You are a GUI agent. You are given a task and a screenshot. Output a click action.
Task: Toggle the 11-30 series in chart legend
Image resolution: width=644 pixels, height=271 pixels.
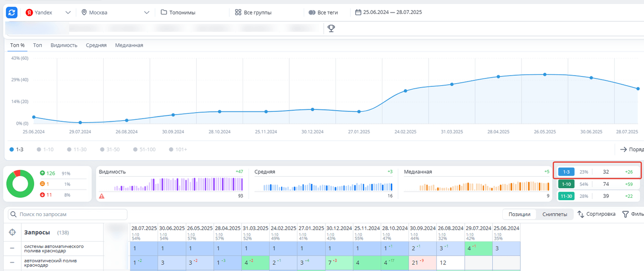tap(77, 150)
